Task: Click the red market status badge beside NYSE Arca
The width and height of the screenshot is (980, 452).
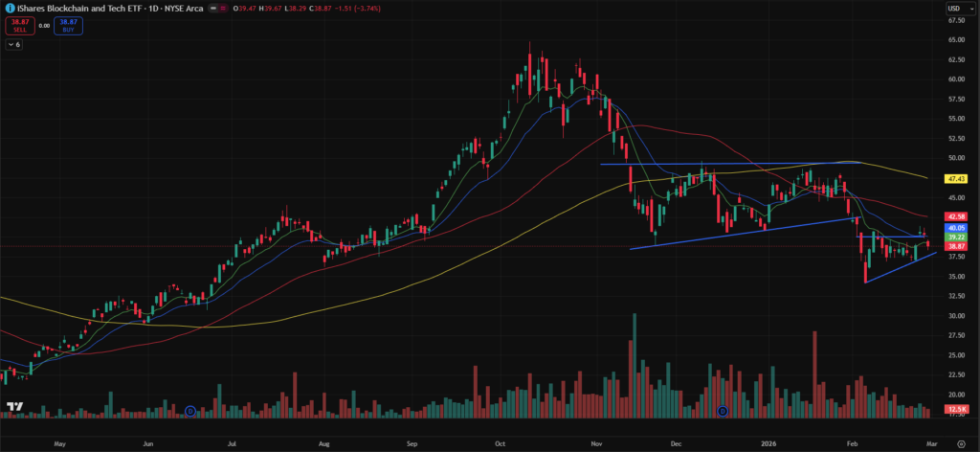Action: point(224,9)
